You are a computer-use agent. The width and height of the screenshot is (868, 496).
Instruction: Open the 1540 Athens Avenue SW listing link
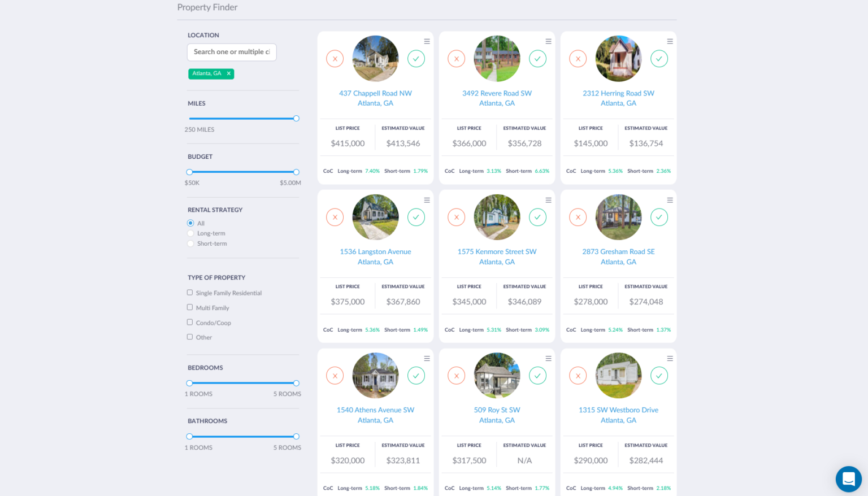(x=375, y=410)
